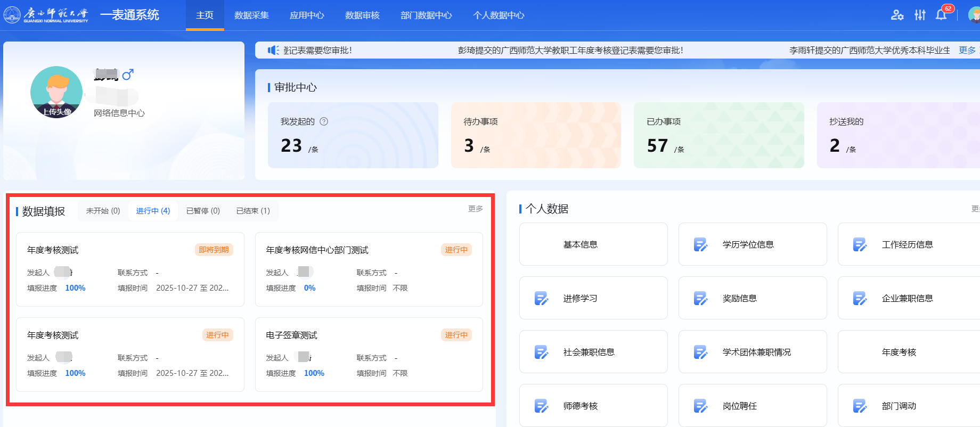The width and height of the screenshot is (980, 427).
Task: Upload avatar via the profile picture
Action: (x=56, y=92)
